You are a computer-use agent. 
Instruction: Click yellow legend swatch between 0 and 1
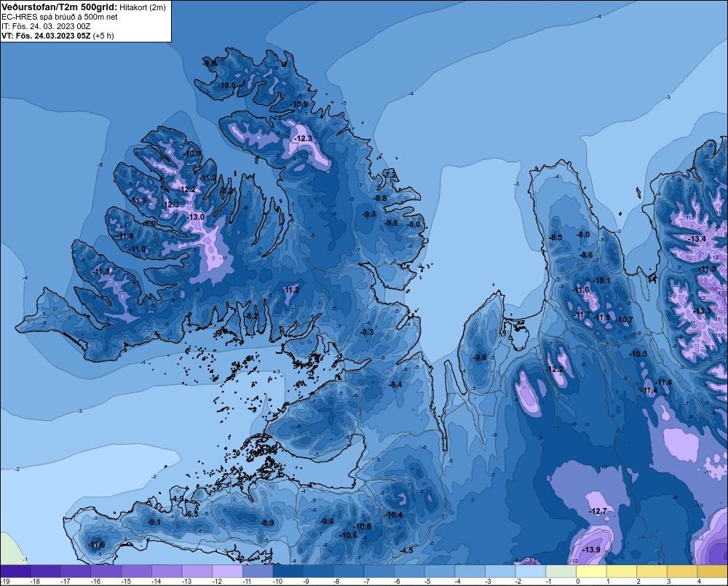click(591, 571)
